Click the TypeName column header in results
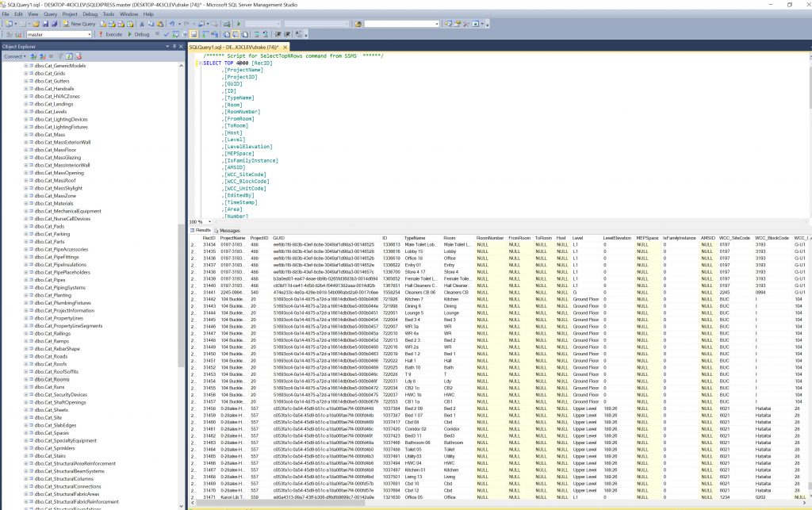Viewport: 812px width, 510px height. click(x=415, y=238)
